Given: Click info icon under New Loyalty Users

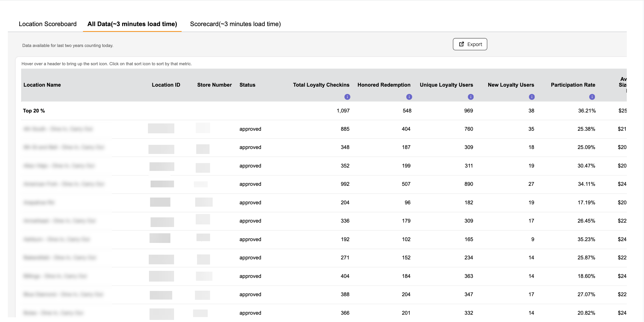Looking at the screenshot, I should [x=532, y=97].
